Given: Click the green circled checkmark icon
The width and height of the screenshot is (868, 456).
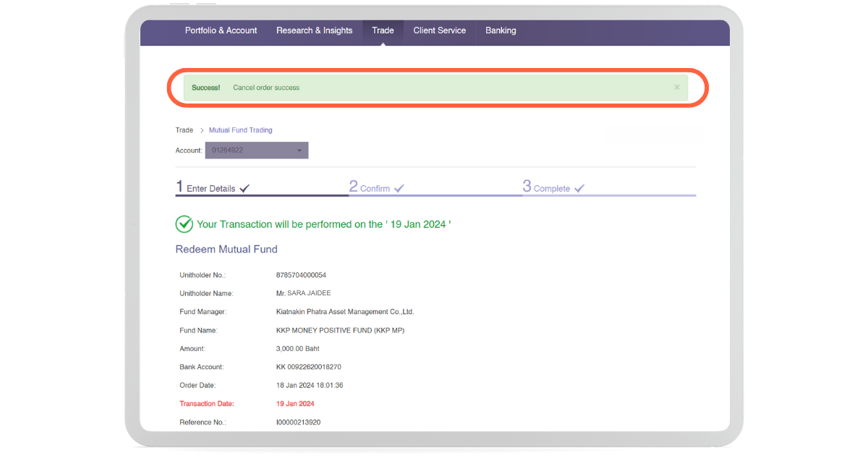Looking at the screenshot, I should pos(184,224).
